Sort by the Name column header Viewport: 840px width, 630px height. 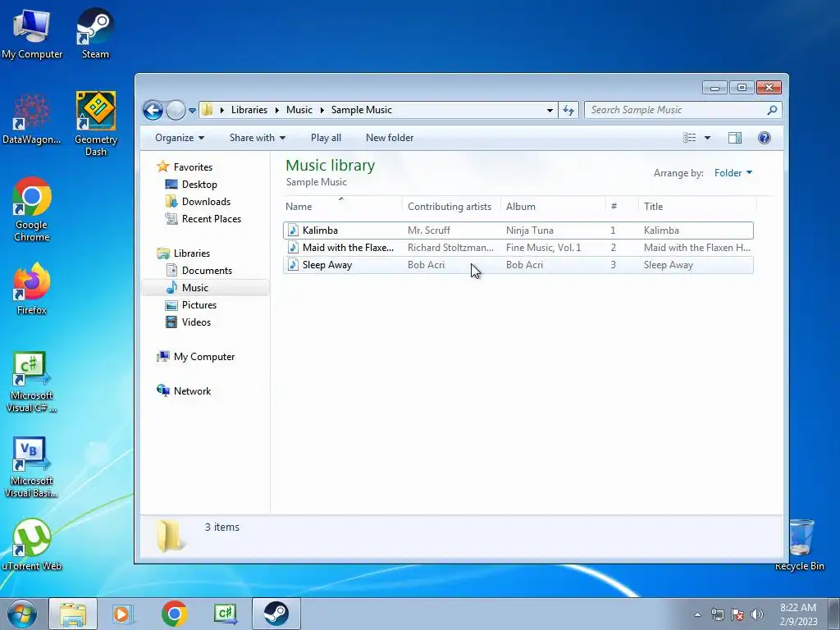[342, 206]
